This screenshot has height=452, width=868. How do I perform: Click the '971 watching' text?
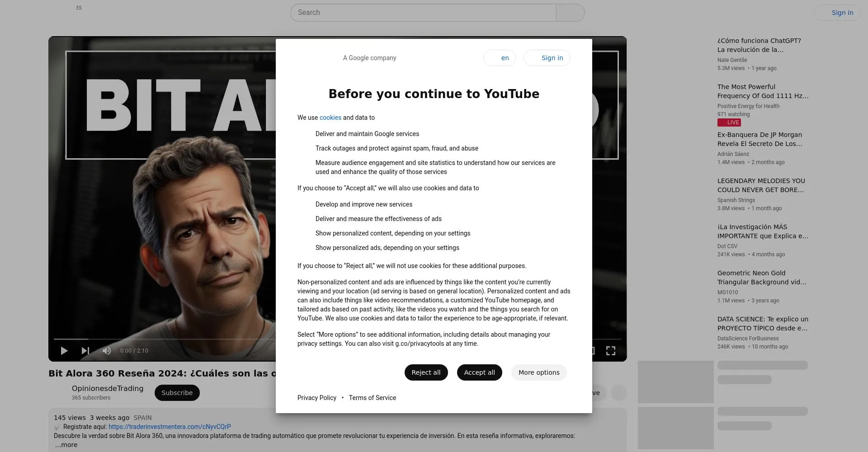(x=733, y=114)
